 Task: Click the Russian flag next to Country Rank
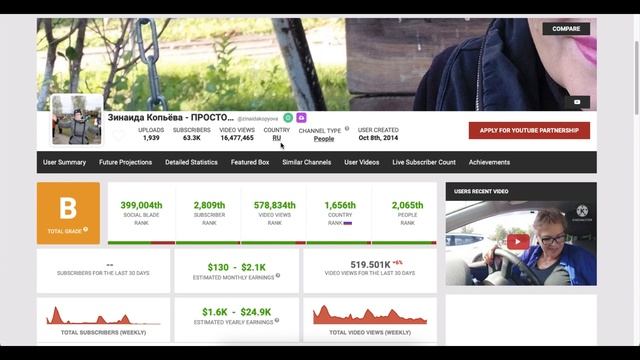(x=348, y=223)
